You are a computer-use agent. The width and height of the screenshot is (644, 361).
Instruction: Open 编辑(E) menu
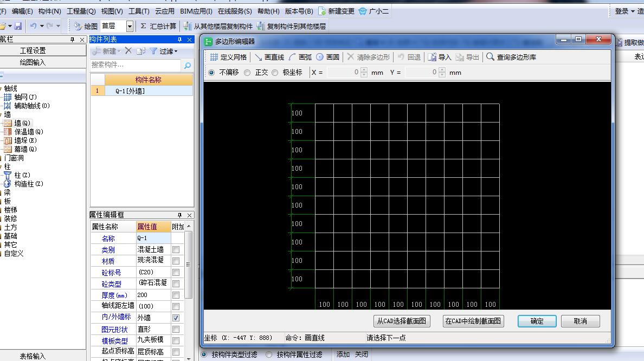tap(22, 11)
